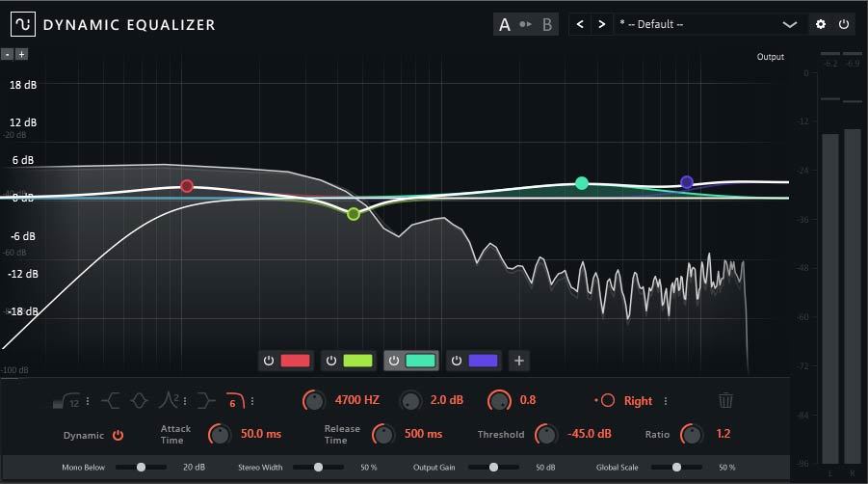This screenshot has width=868, height=484.
Task: Open low-pass slope options dots menu
Action: click(251, 400)
